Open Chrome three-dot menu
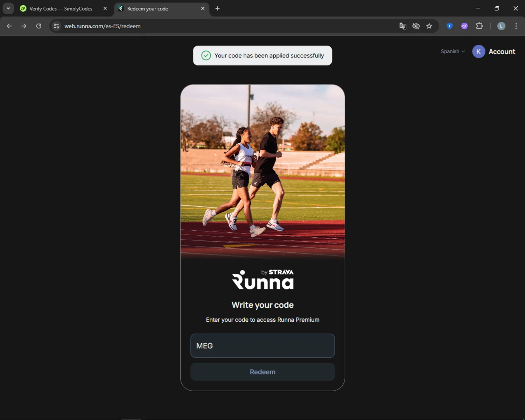This screenshot has height=420, width=525. point(516,26)
